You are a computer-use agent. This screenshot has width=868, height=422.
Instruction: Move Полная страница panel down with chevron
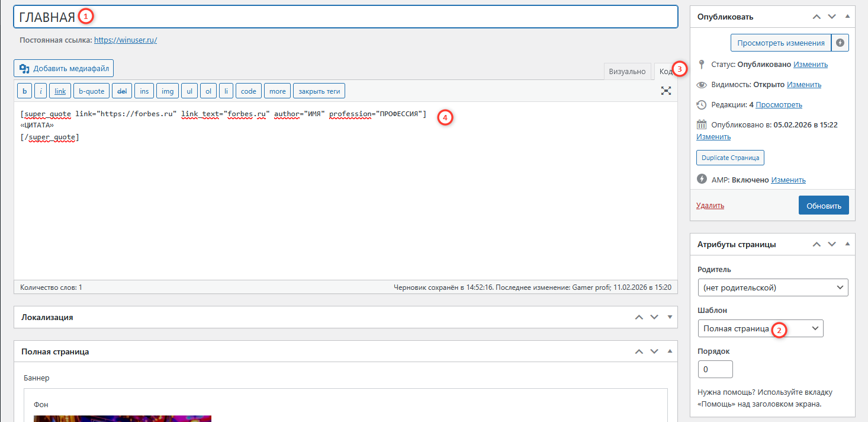pos(654,351)
